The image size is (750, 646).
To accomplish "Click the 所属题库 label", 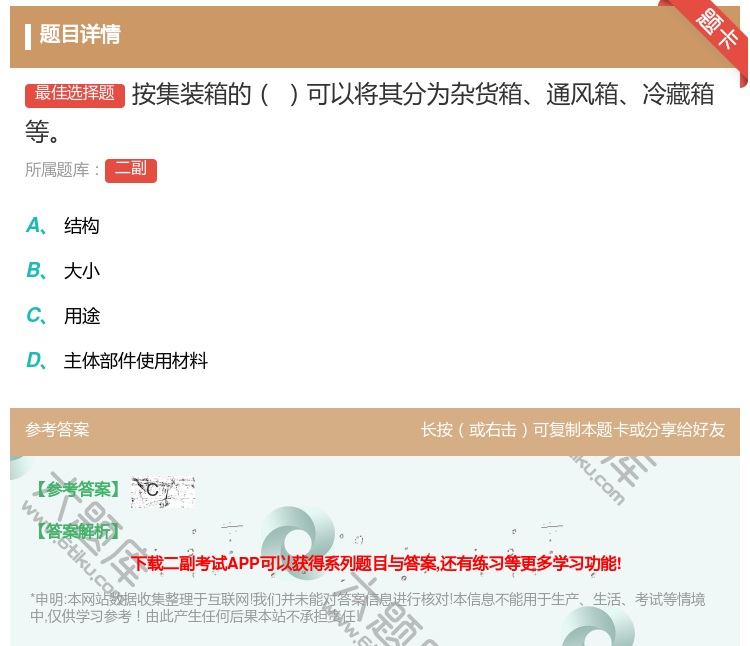I will coord(62,170).
